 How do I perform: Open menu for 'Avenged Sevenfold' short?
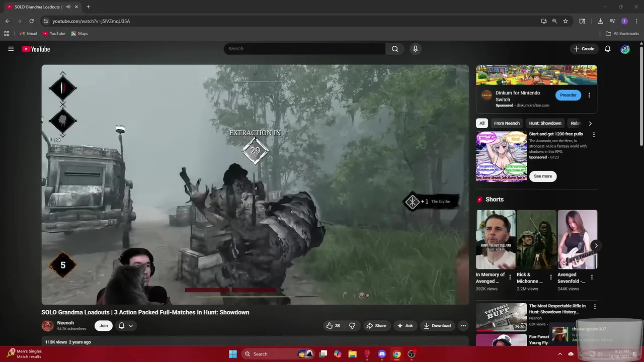(x=592, y=277)
